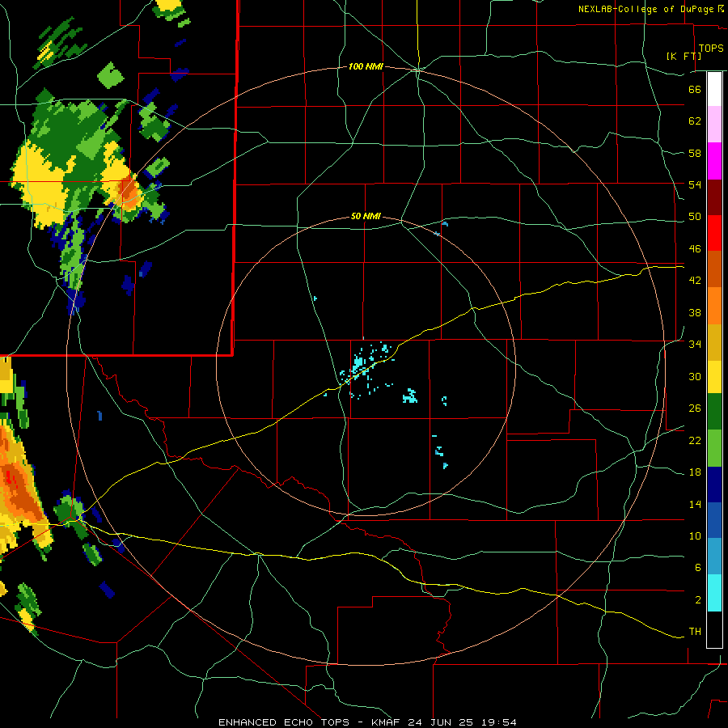Click the yellow legend swatch
This screenshot has width=728, height=728.
click(x=714, y=376)
